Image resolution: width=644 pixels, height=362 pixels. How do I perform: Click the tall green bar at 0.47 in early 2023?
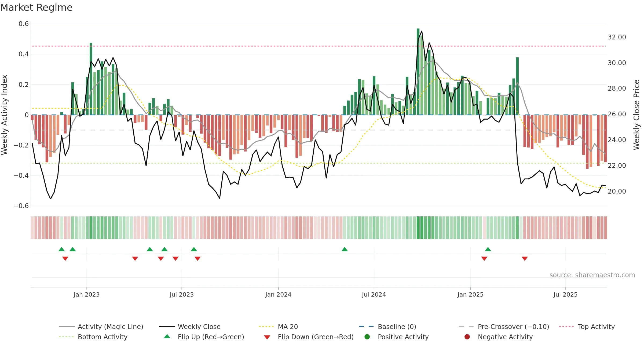[91, 79]
